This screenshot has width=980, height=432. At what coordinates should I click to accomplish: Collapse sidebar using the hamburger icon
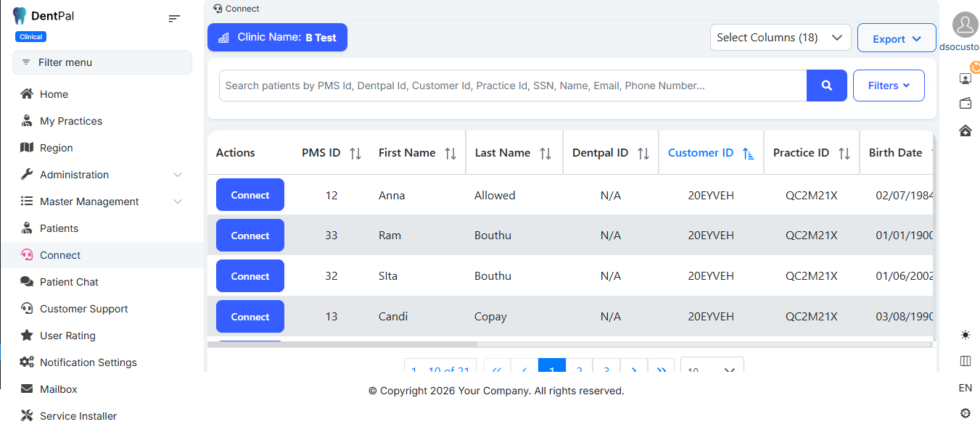pos(174,18)
